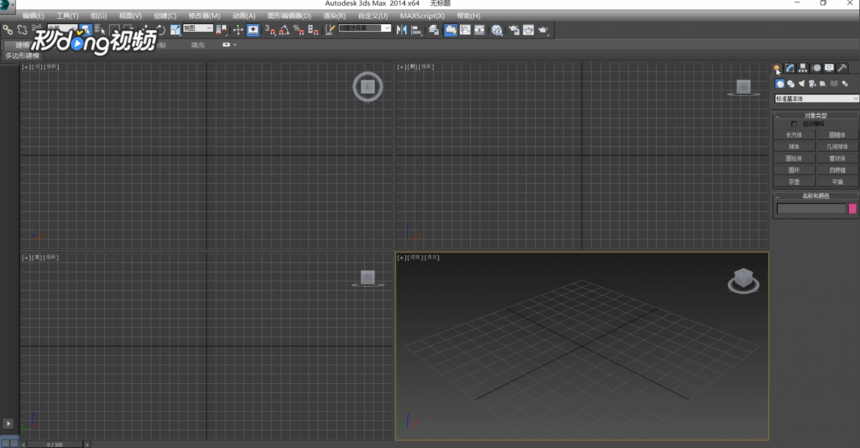Select the Space Warps category icon
The height and width of the screenshot is (448, 860).
[834, 83]
